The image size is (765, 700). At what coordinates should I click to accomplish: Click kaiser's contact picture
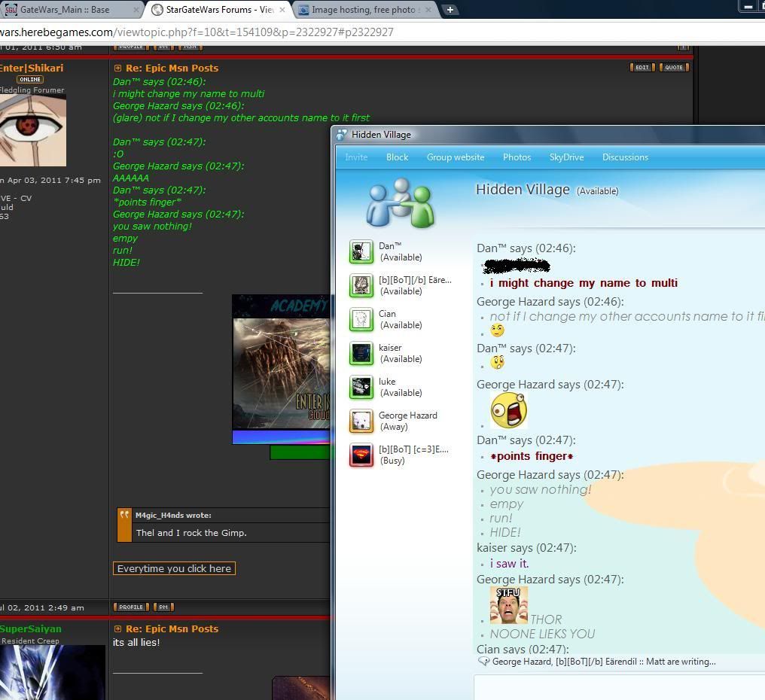tap(361, 353)
